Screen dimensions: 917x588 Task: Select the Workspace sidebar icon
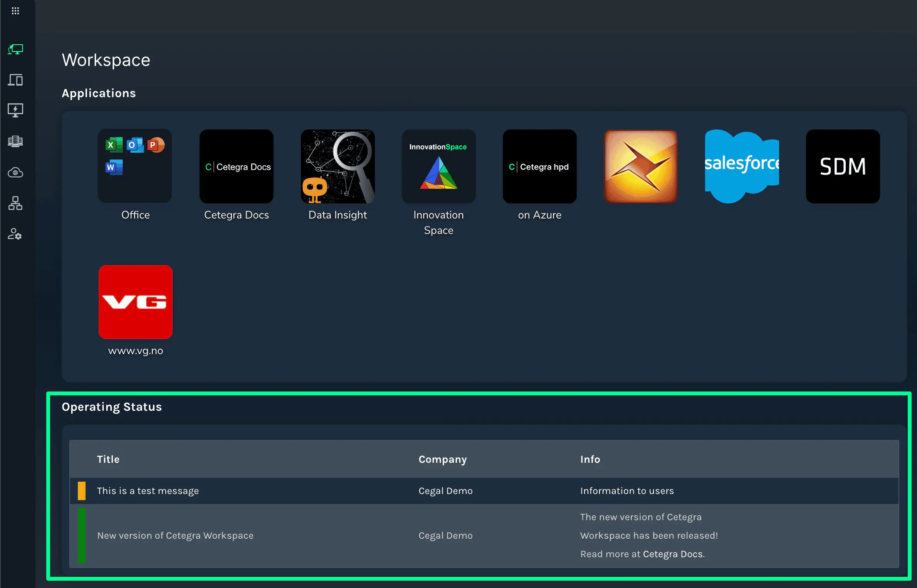pos(15,49)
